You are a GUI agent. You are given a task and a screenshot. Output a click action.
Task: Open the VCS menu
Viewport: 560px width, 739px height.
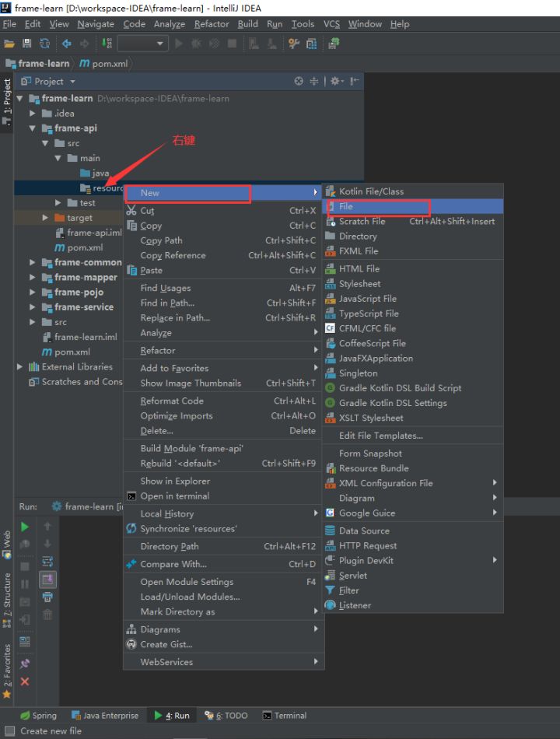point(331,24)
